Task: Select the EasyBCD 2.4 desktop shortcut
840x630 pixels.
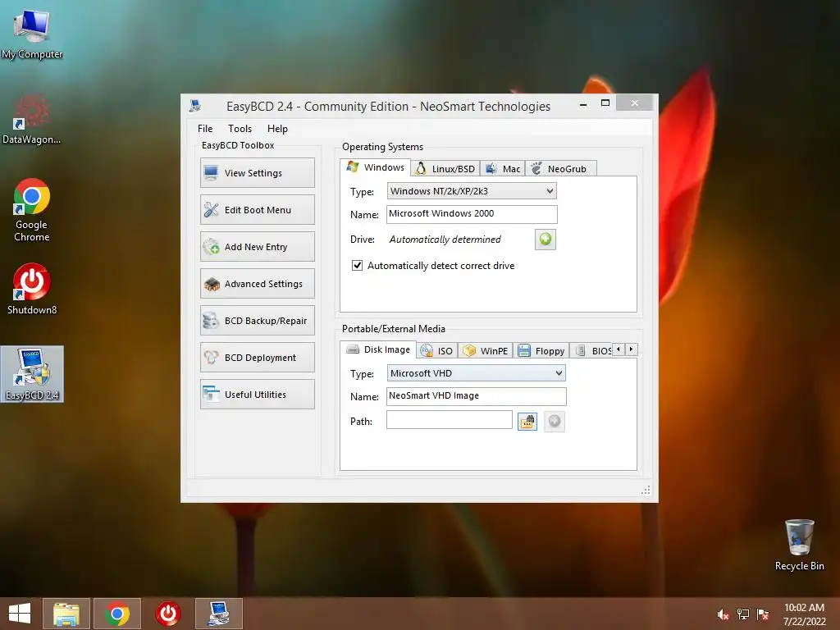Action: [x=32, y=374]
